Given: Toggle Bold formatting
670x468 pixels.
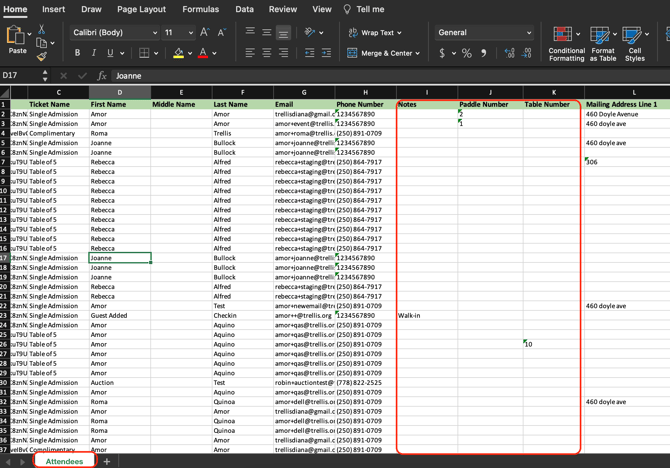Looking at the screenshot, I should coord(77,53).
